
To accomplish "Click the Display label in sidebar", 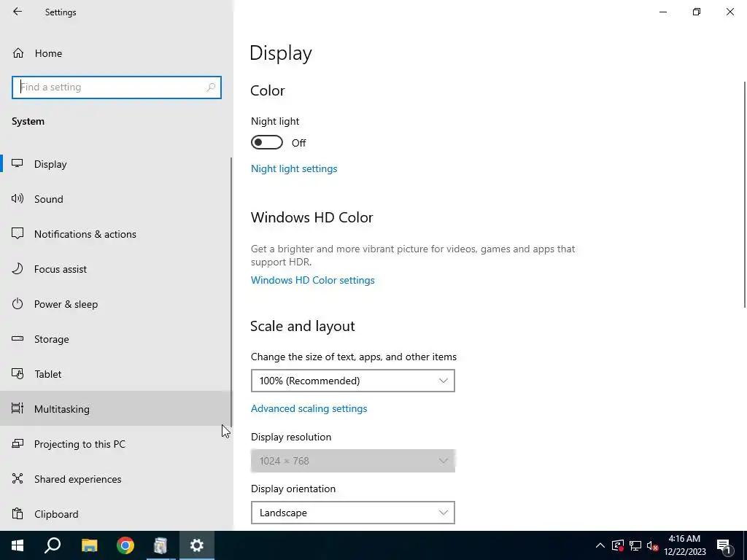I will [x=50, y=164].
